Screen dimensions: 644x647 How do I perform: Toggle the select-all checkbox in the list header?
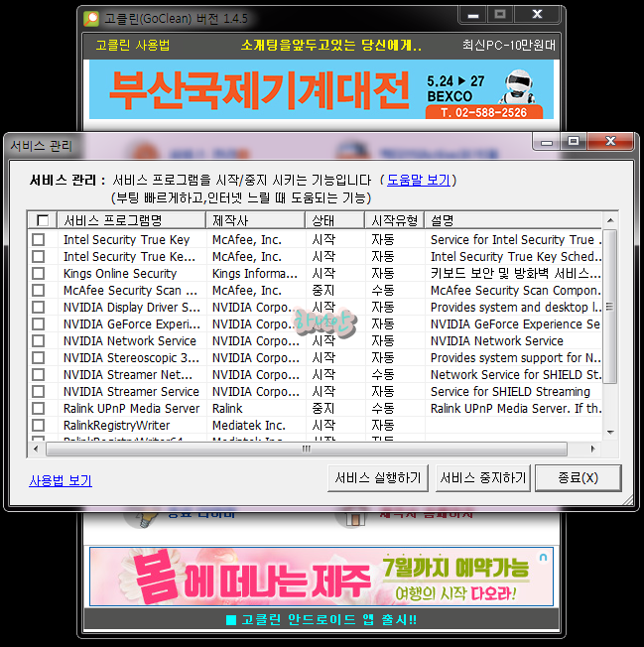coord(43,220)
